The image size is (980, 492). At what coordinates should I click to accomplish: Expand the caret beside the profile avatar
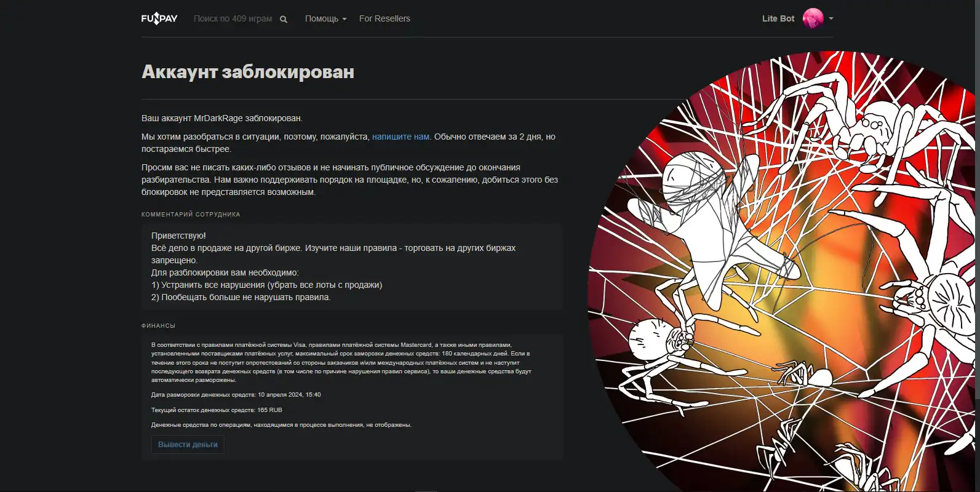click(x=831, y=18)
